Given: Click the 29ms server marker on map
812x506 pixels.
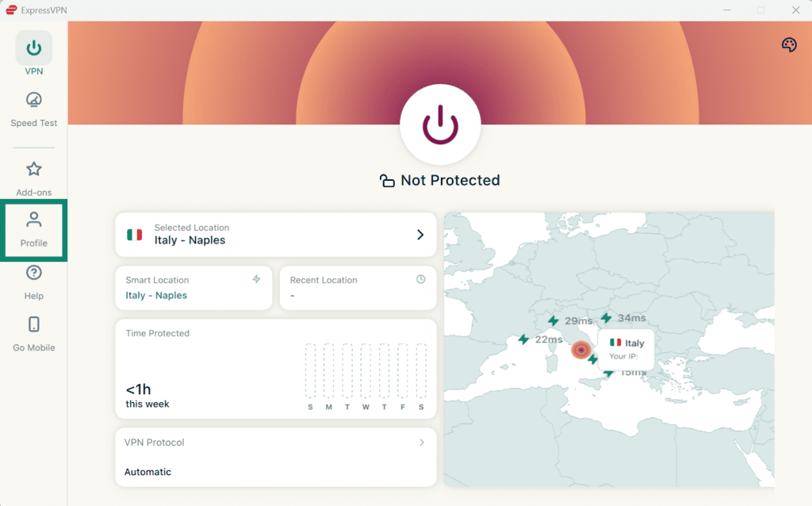Looking at the screenshot, I should [x=553, y=320].
